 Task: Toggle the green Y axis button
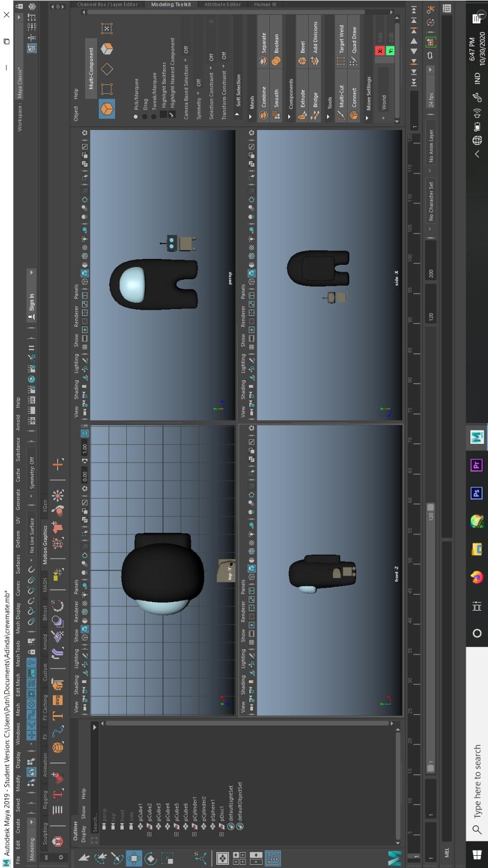tap(391, 51)
